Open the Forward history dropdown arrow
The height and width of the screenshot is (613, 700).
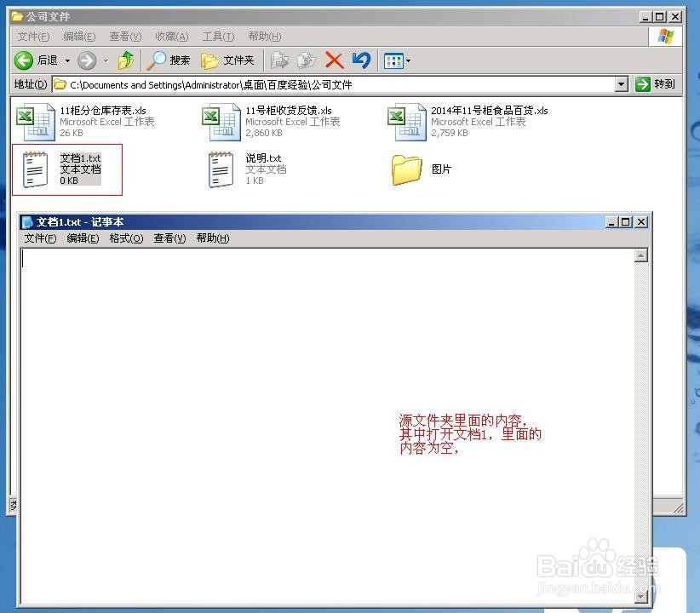106,60
